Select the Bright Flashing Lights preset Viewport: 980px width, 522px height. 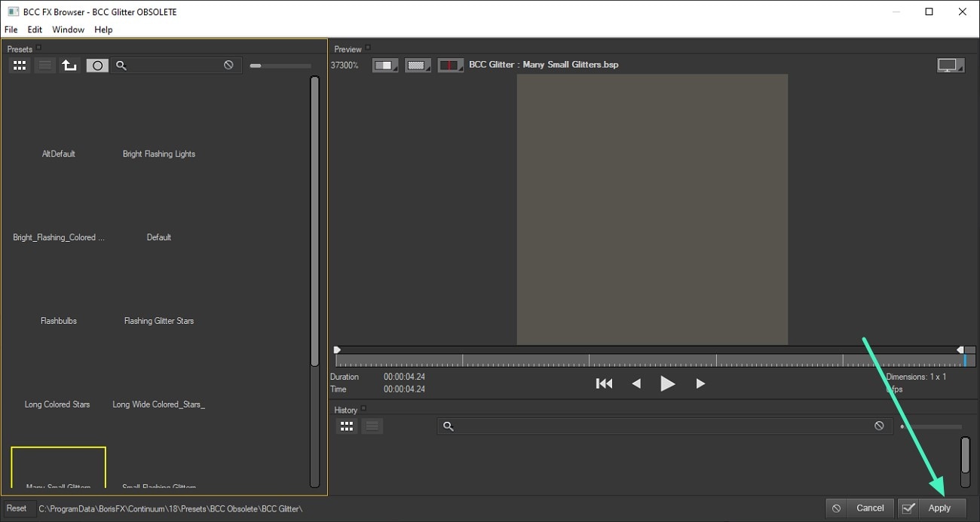[x=159, y=154]
